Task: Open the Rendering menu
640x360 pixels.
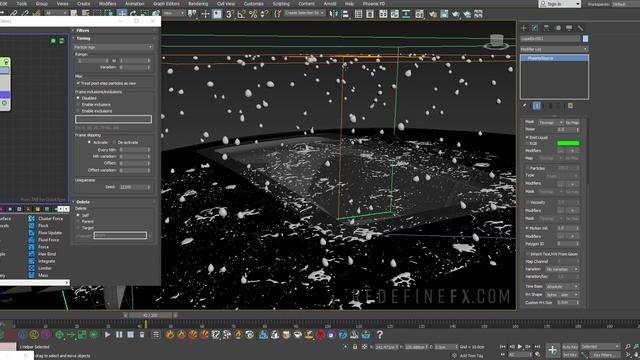Action: click(198, 3)
